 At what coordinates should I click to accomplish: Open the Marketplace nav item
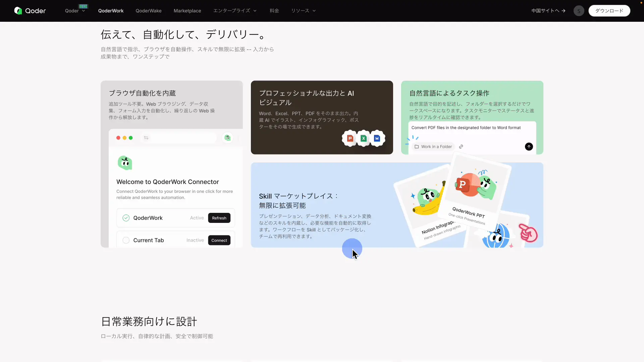pos(187,11)
